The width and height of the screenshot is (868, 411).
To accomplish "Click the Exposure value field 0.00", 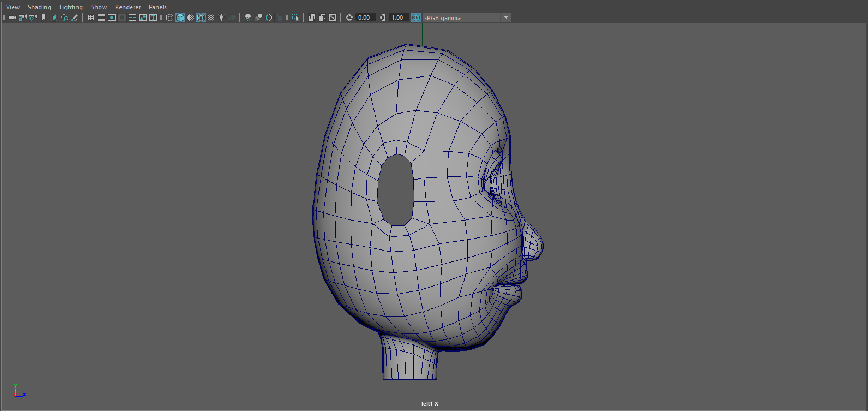I will tap(365, 17).
